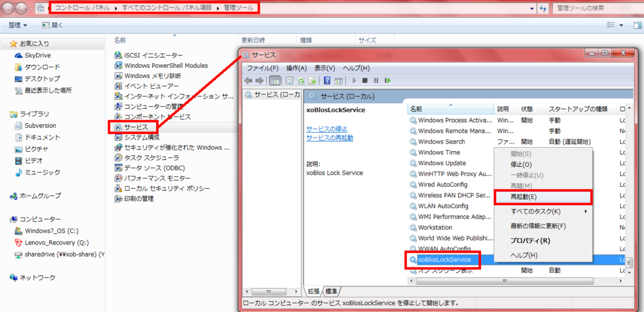The image size is (644, 312).
Task: Toggle the console tree show/hide icon
Action: coord(275,81)
